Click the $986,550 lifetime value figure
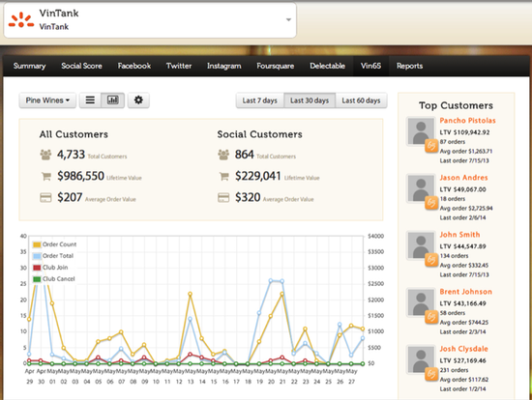532x400 pixels. (80, 176)
